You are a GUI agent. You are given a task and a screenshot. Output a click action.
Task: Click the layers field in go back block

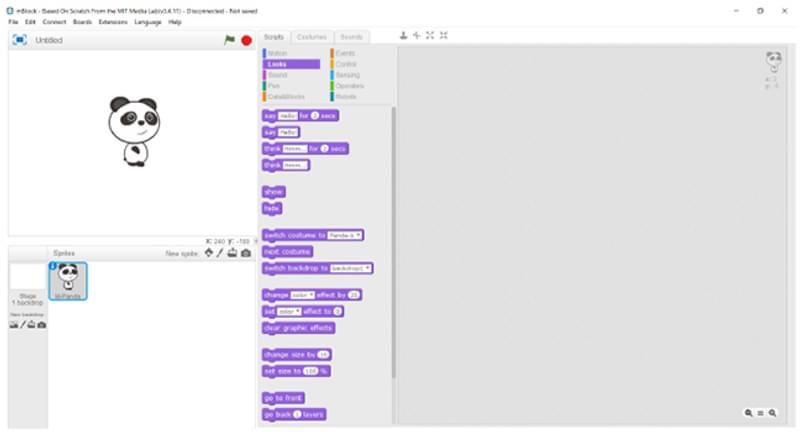click(297, 414)
